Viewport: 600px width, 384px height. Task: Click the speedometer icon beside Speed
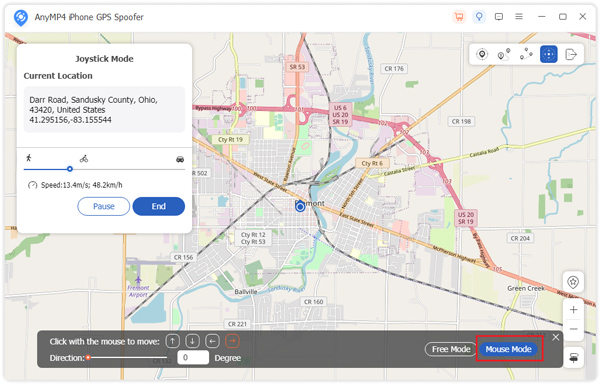pyautogui.click(x=33, y=185)
